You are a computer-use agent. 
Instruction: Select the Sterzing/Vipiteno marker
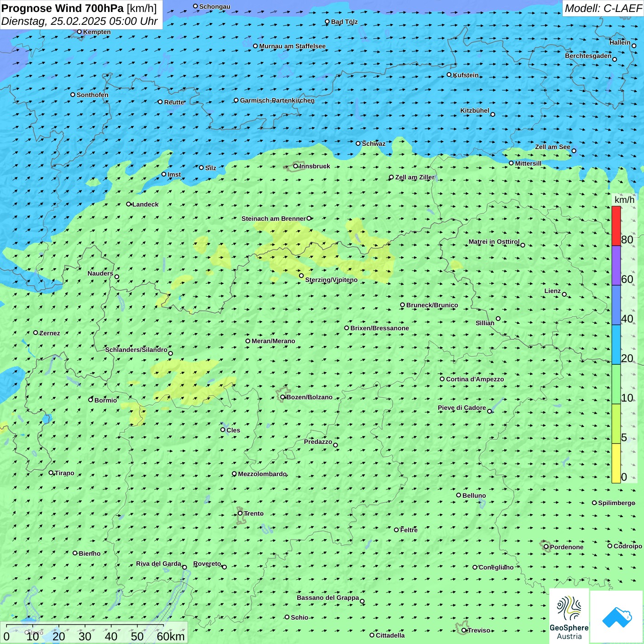(301, 276)
